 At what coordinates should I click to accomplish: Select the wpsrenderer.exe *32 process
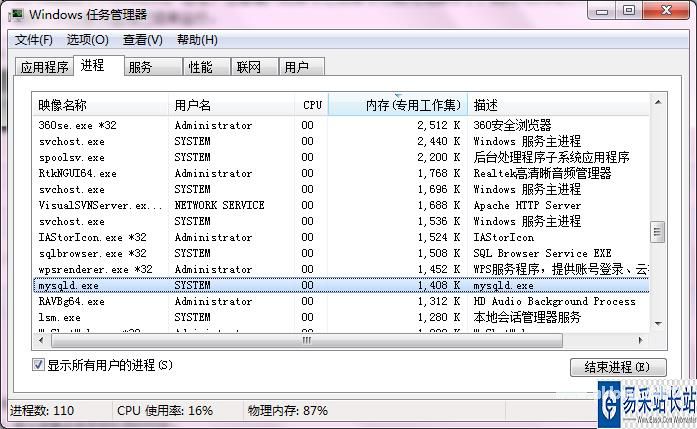tap(341, 269)
